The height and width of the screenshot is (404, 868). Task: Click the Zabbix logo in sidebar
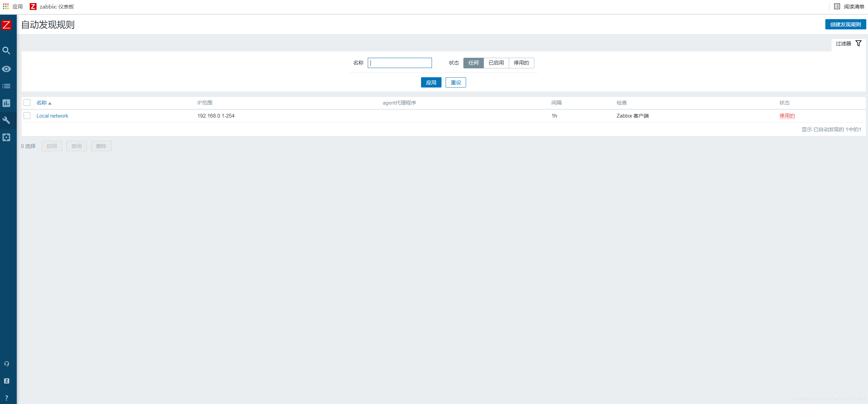click(6, 25)
